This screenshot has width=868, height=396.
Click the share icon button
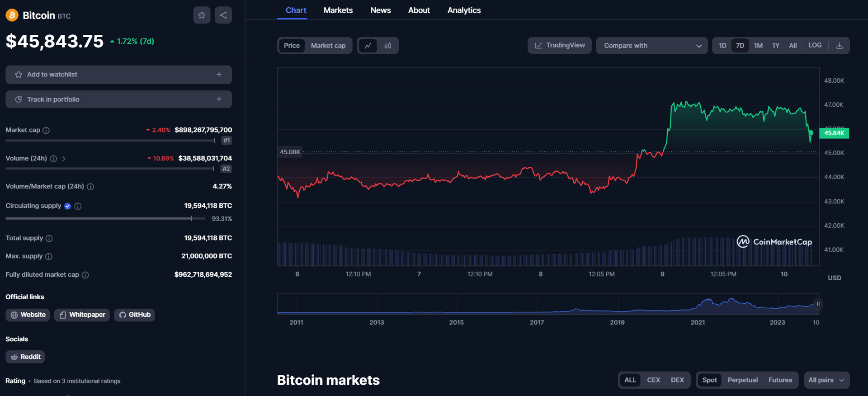(x=223, y=15)
